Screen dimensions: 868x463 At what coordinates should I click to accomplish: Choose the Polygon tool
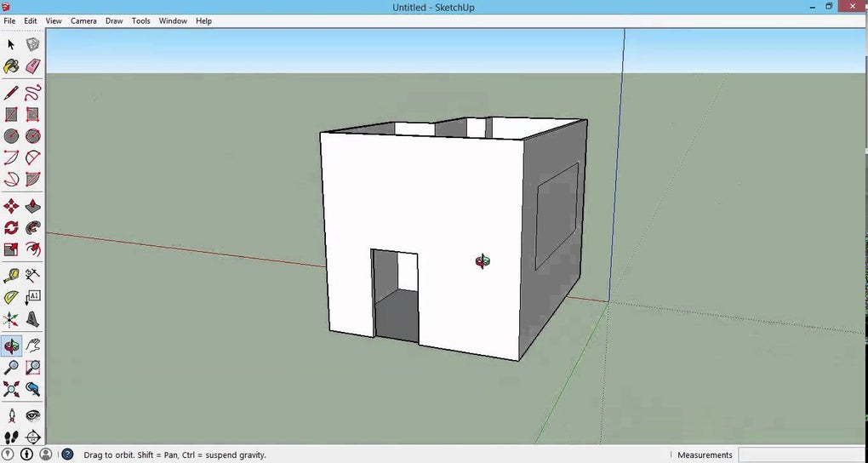click(x=32, y=135)
